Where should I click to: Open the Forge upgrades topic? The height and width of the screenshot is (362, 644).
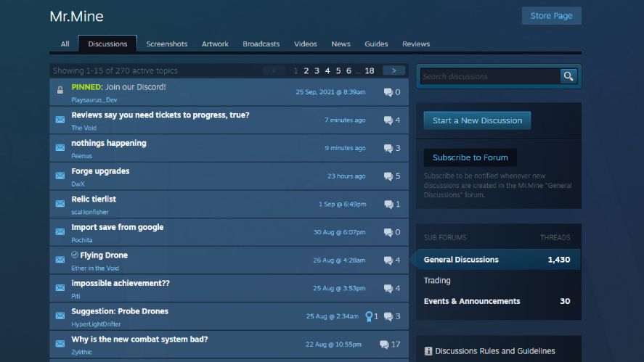pos(100,170)
